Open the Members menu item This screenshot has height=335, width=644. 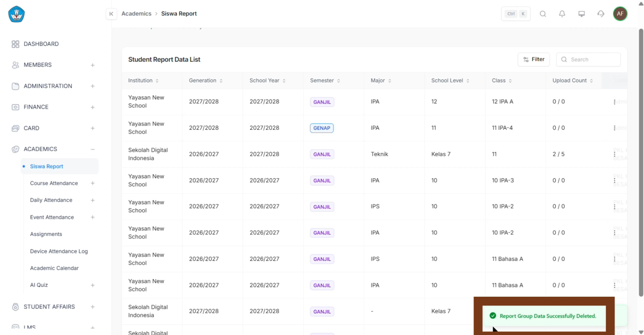pyautogui.click(x=38, y=65)
